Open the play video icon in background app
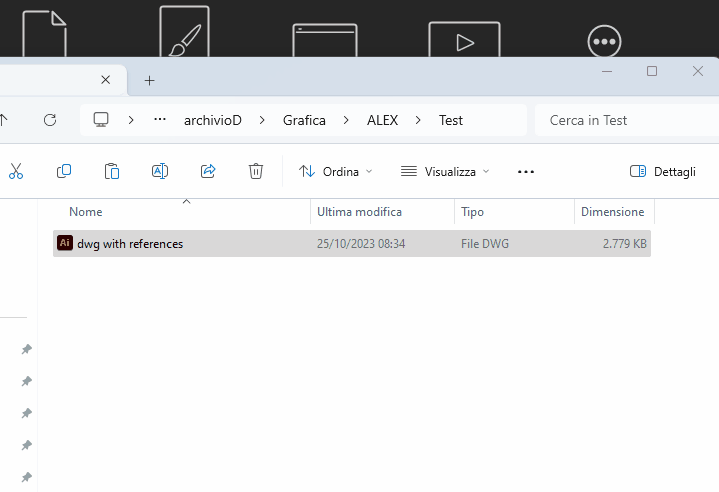Image resolution: width=719 pixels, height=492 pixels. (x=464, y=39)
